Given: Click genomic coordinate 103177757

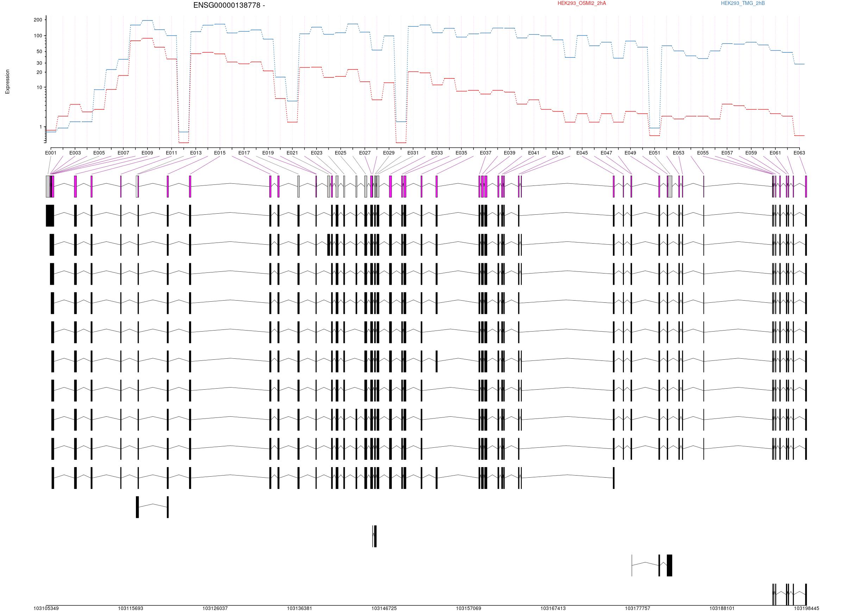Looking at the screenshot, I should pyautogui.click(x=638, y=608).
